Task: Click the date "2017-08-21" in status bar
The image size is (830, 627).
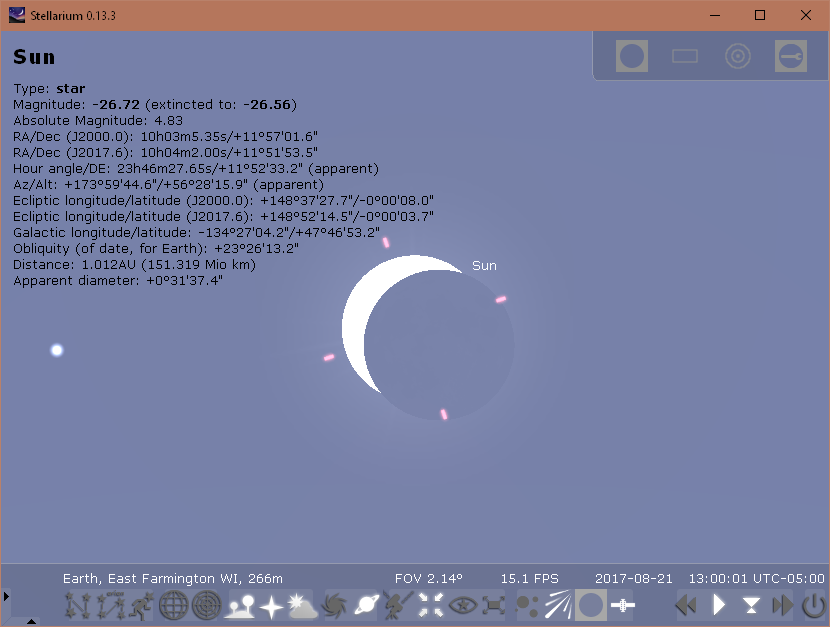Action: (634, 579)
